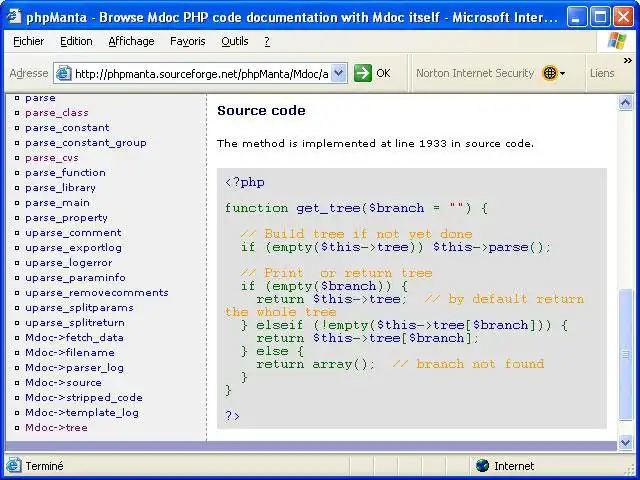Screen dimensions: 640x480
Task: Open the Edition menu
Action: click(76, 41)
